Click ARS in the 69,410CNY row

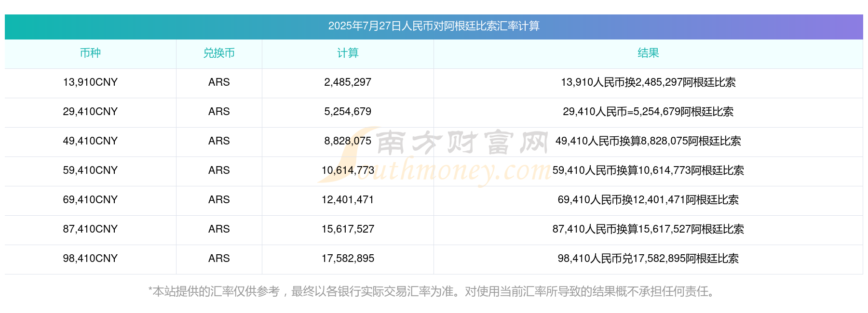pos(219,200)
